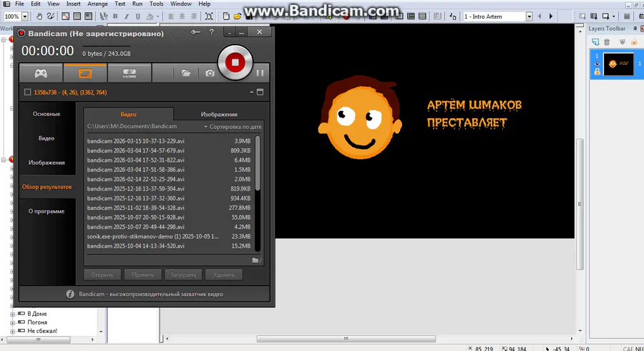
Task: Click the Bandicam full-screen target icon
Action: (260, 92)
